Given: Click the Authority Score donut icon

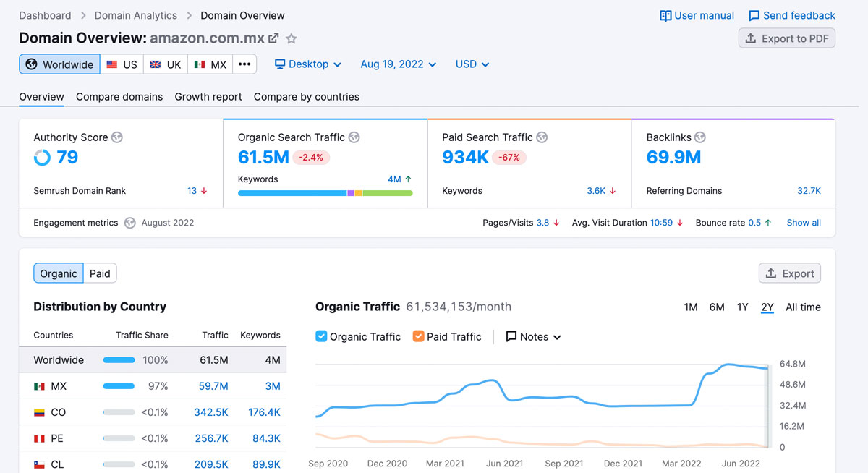Looking at the screenshot, I should tap(42, 157).
